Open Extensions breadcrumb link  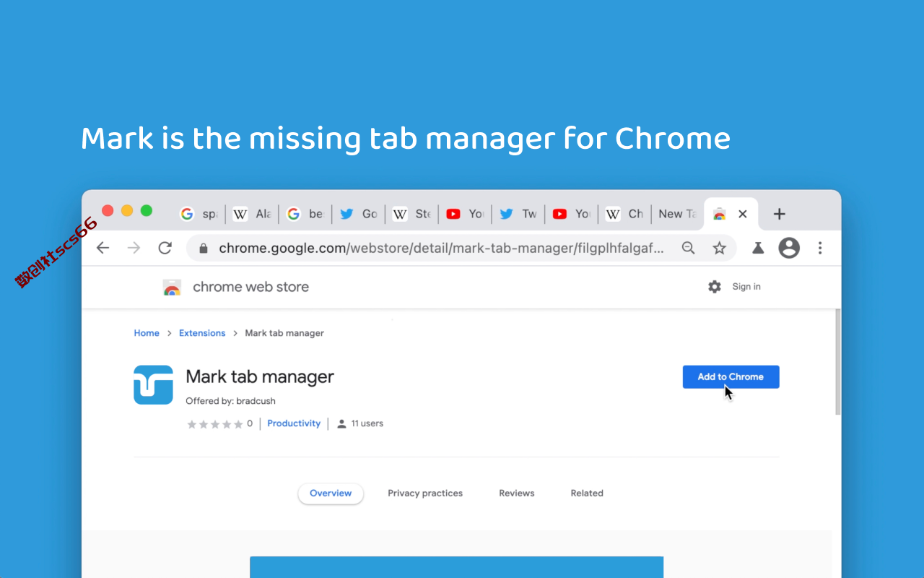(202, 333)
